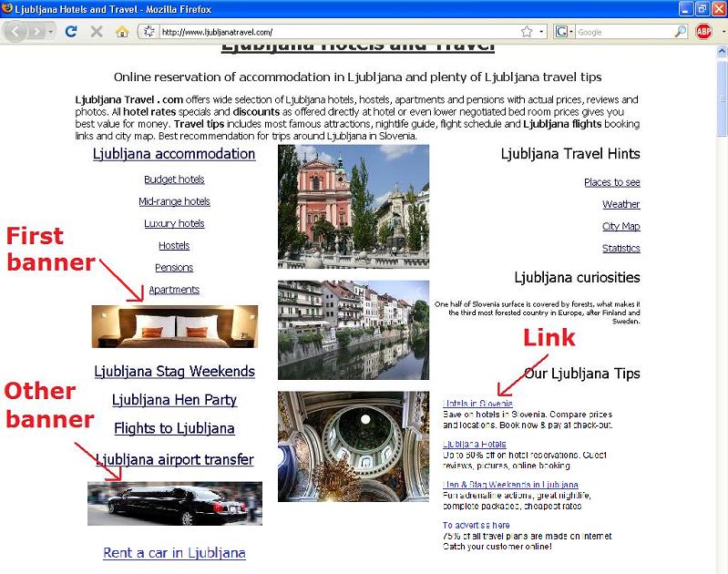The image size is (728, 574).
Task: Click the black limousine banner image
Action: (174, 503)
